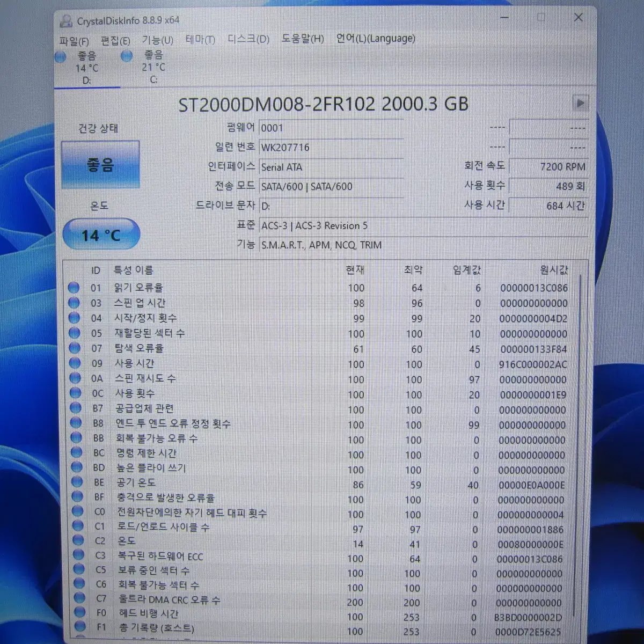
Task: Click status dot for 03 스핀 업 시간
Action: click(74, 303)
